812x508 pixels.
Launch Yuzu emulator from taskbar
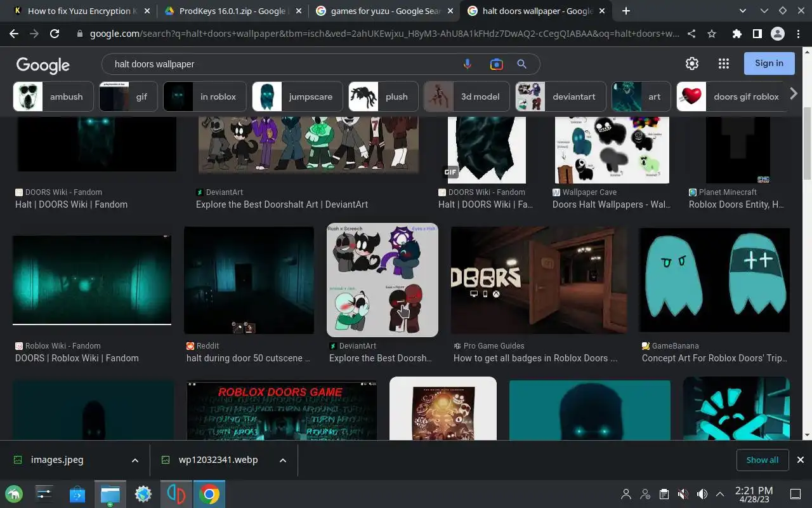176,494
